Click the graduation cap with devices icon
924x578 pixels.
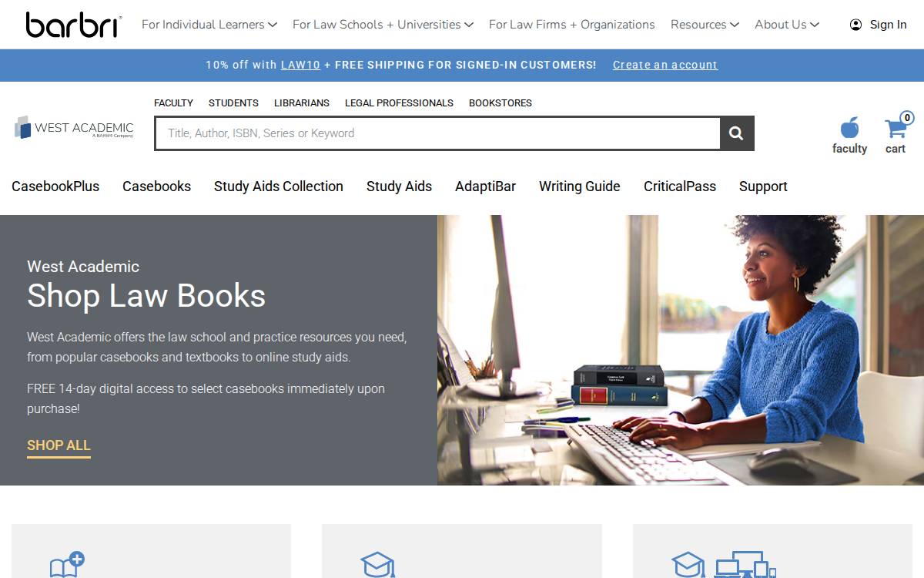pos(724,565)
